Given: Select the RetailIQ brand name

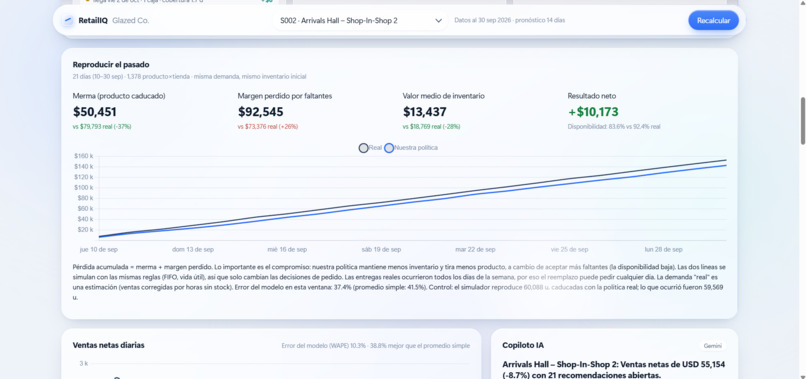Looking at the screenshot, I should click(x=93, y=21).
